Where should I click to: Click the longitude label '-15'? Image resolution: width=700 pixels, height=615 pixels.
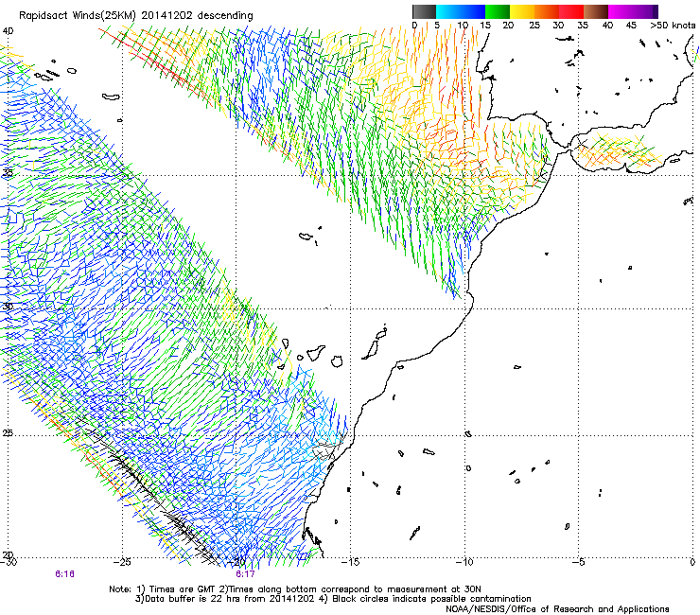[x=350, y=562]
